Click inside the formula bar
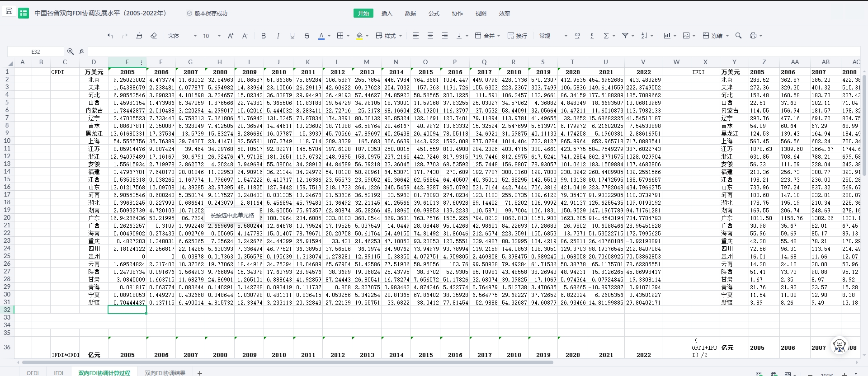The image size is (868, 376). [x=475, y=52]
